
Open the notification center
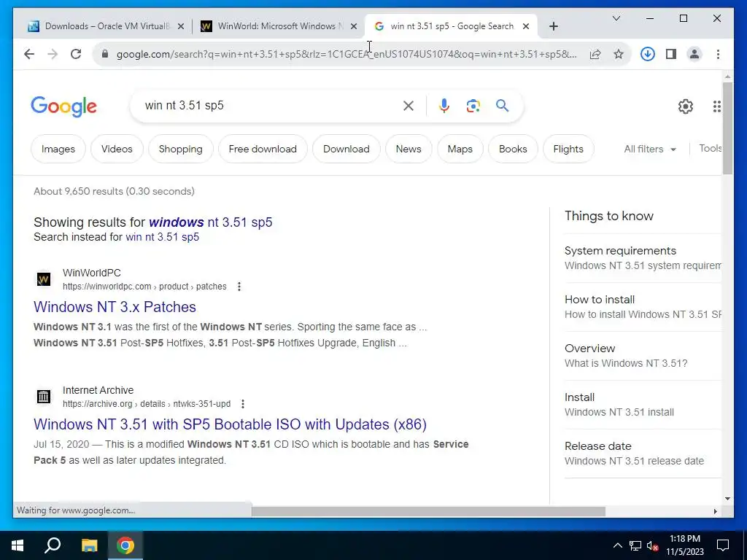click(x=723, y=545)
